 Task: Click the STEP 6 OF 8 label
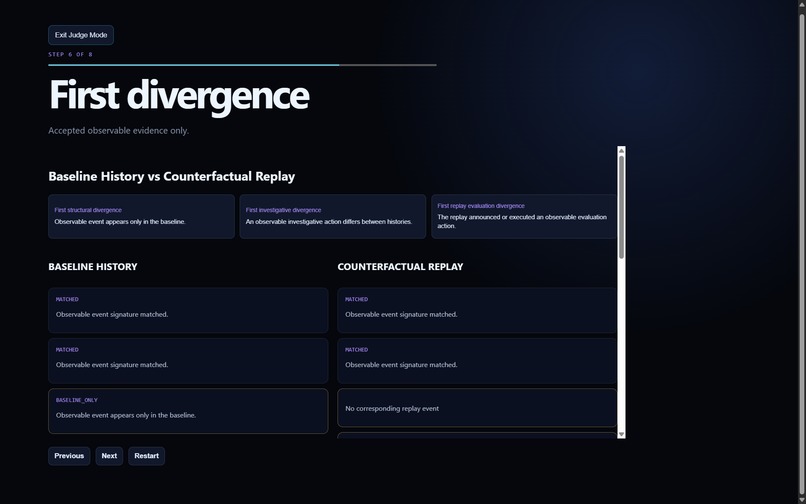pos(70,54)
